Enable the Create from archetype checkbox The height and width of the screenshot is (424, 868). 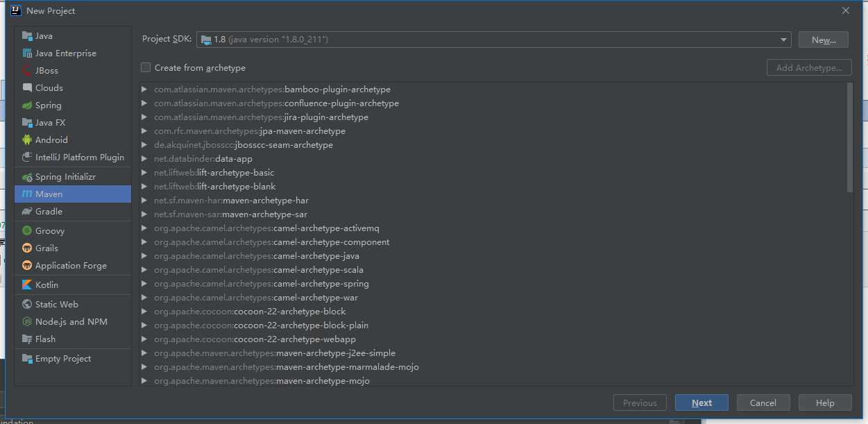(x=146, y=67)
